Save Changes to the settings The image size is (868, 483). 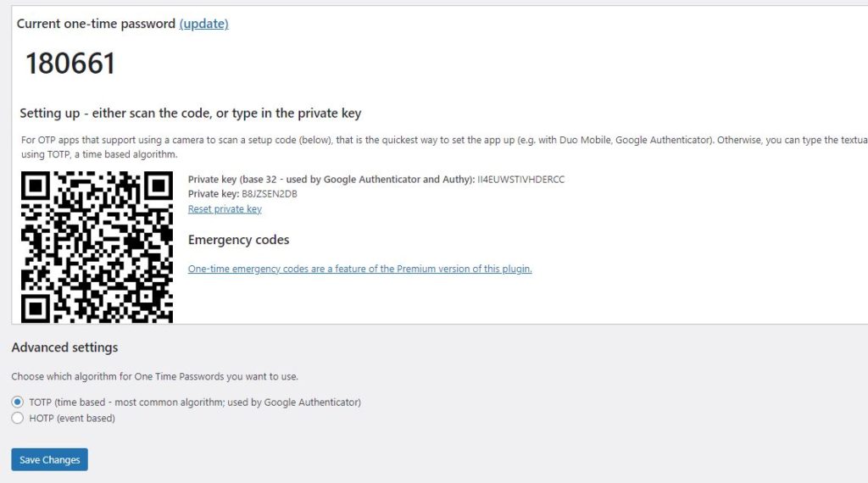[x=50, y=459]
